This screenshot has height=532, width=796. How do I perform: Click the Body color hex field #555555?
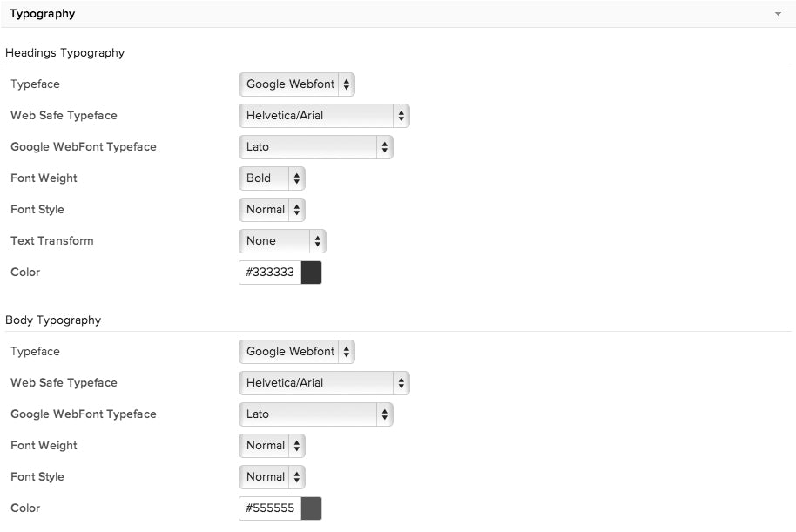coord(270,508)
